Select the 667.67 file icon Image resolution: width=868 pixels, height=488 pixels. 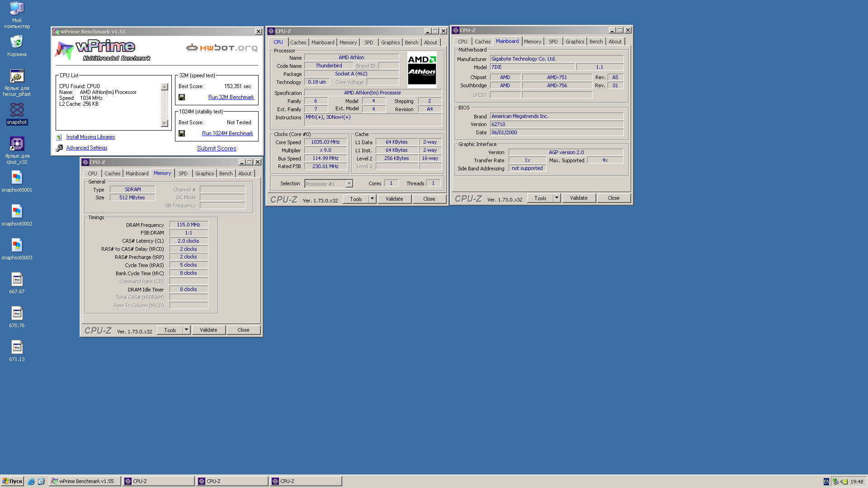pyautogui.click(x=17, y=279)
